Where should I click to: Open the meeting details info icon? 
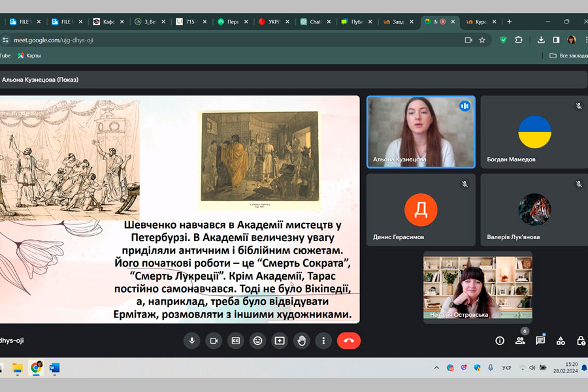[500, 340]
